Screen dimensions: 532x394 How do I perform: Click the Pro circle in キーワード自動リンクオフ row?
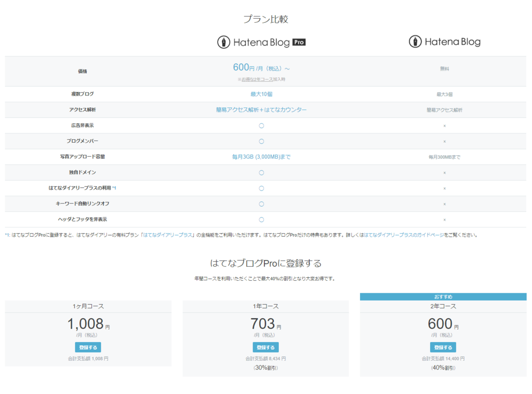coord(261,204)
